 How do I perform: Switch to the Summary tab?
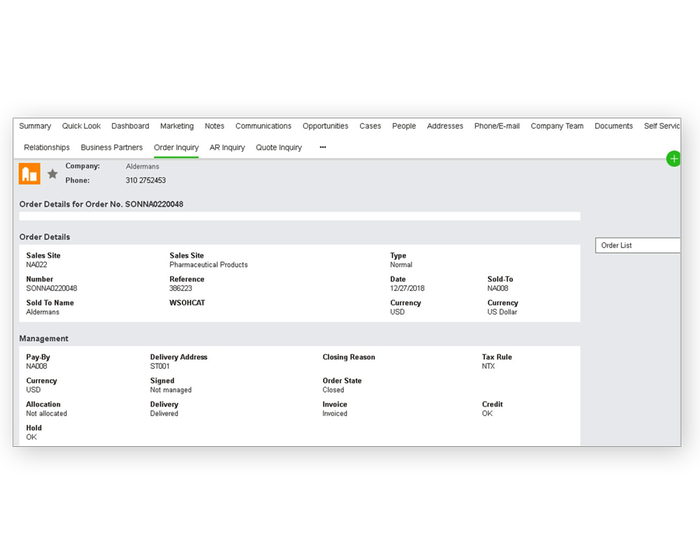(x=35, y=126)
